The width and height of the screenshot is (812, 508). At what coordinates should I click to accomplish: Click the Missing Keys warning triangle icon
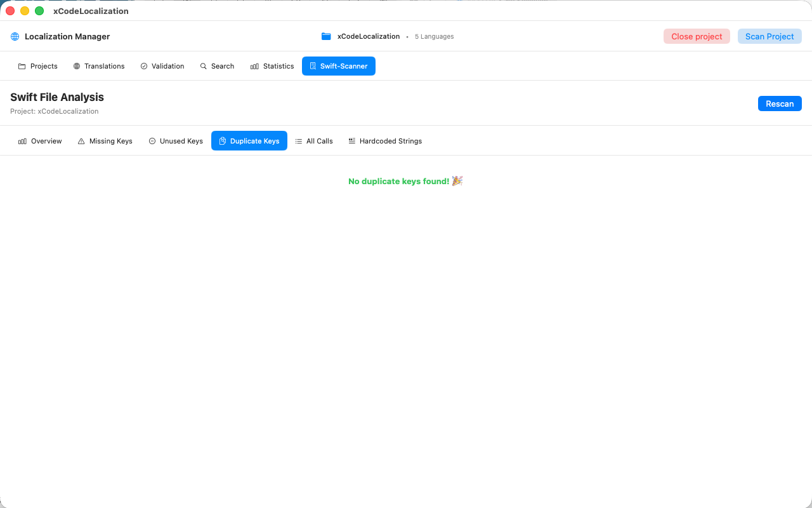(81, 141)
